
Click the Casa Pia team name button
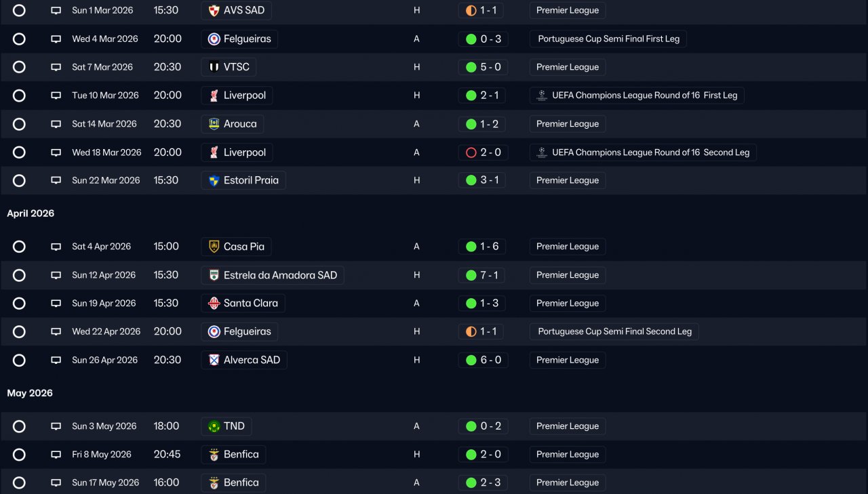(x=236, y=247)
